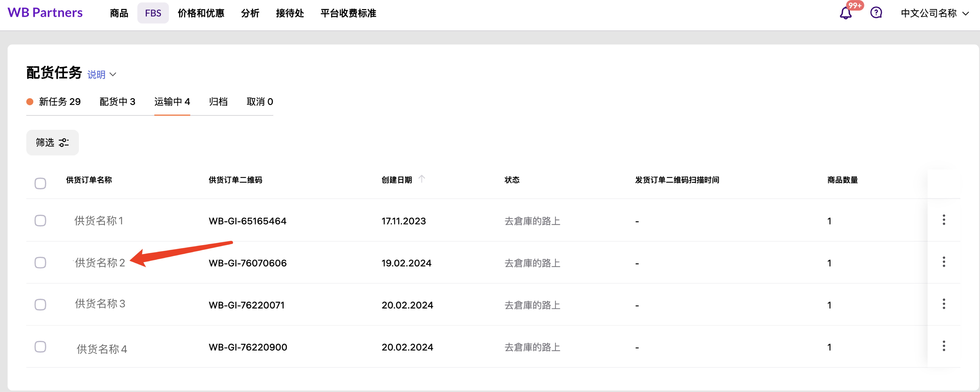Switch to the 配货中 3 tab
The width and height of the screenshot is (980, 392).
(117, 102)
